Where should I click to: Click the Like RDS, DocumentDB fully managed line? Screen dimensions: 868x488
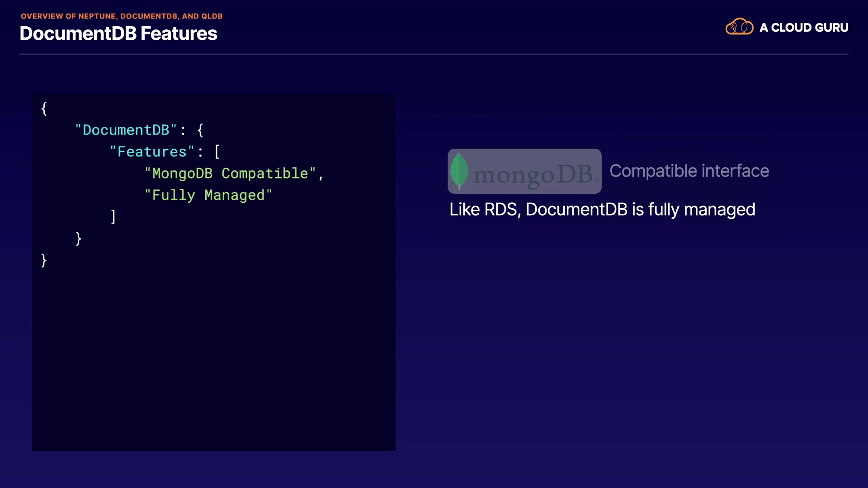click(x=602, y=210)
